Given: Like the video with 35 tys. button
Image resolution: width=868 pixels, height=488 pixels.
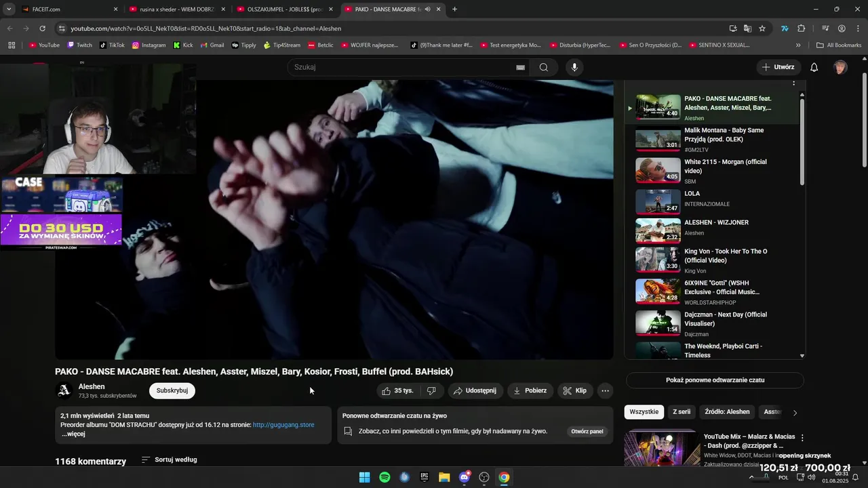Looking at the screenshot, I should (x=397, y=390).
